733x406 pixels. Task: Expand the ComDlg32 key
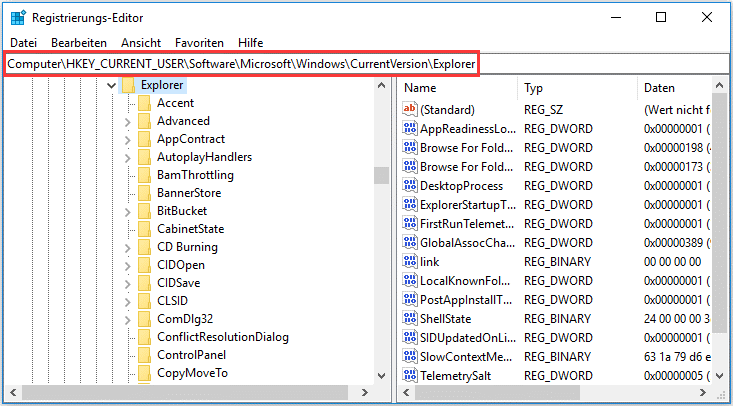tap(128, 320)
